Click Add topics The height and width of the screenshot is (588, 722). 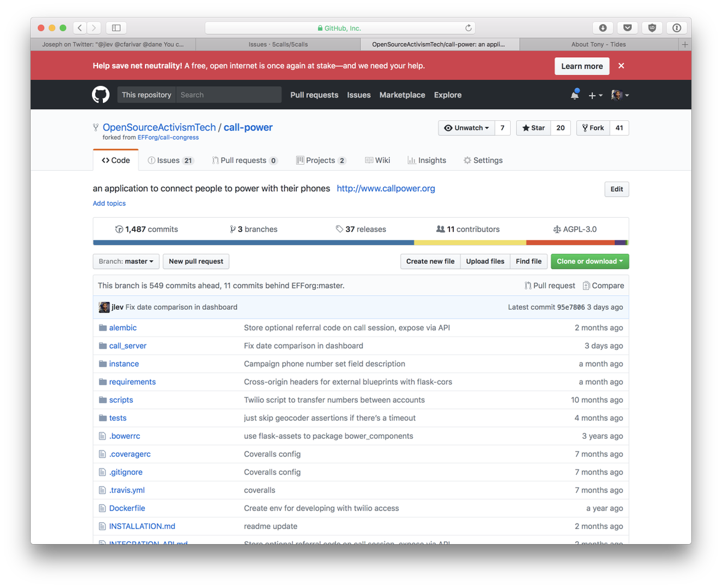coord(109,203)
